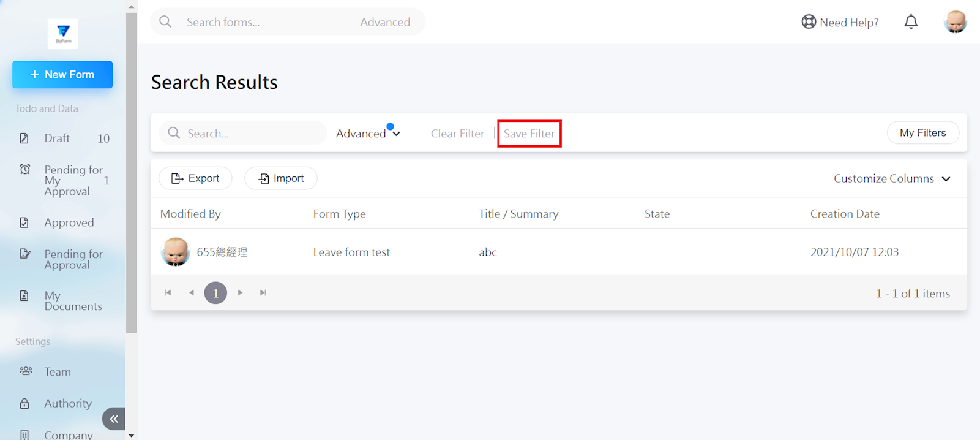Go to the next results page
This screenshot has height=440, width=980.
coord(240,293)
